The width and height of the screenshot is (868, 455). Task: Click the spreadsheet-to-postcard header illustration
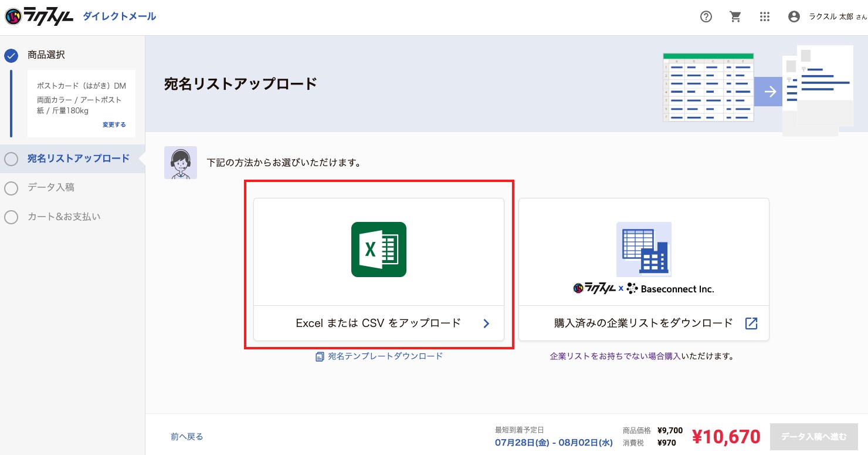758,90
